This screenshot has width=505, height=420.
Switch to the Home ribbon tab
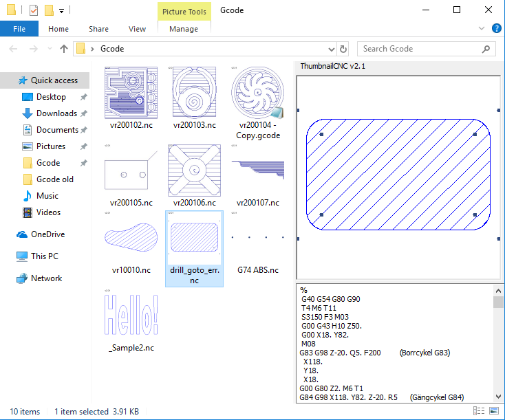(x=58, y=29)
